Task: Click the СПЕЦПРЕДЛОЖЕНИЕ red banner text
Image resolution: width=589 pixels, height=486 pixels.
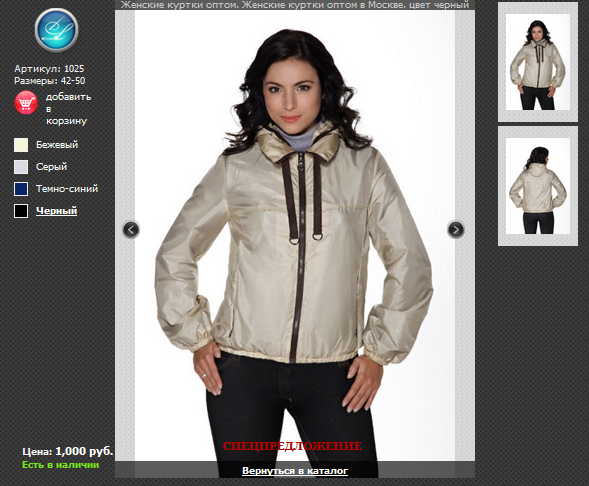Action: coord(292,447)
